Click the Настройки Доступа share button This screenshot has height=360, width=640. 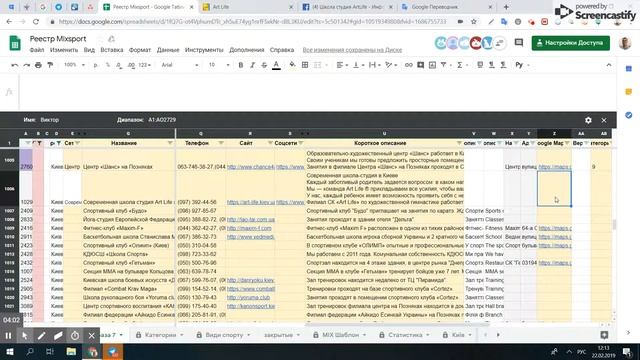click(571, 43)
